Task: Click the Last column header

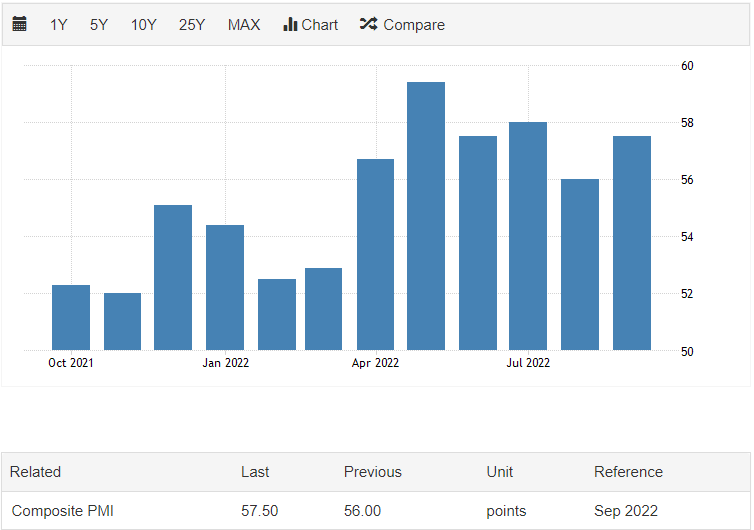Action: coord(255,472)
